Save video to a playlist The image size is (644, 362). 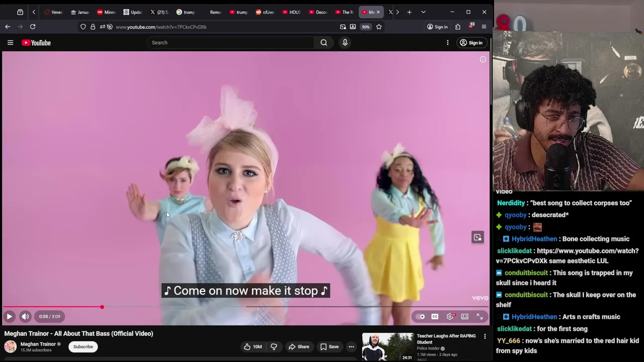click(x=330, y=346)
